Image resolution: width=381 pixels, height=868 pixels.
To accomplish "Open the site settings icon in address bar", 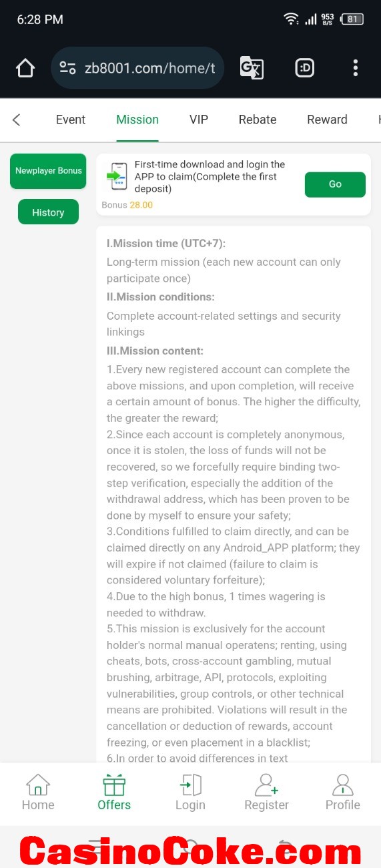I will 68,68.
